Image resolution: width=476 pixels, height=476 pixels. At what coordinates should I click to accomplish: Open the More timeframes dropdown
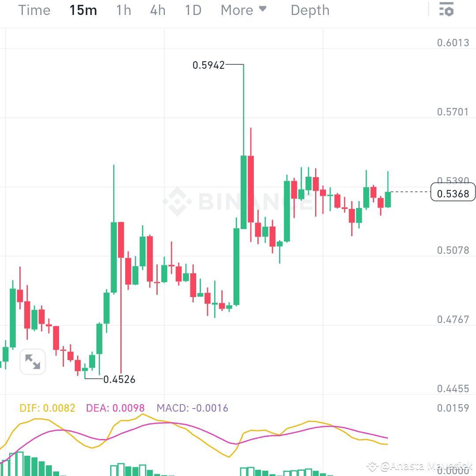click(x=236, y=10)
